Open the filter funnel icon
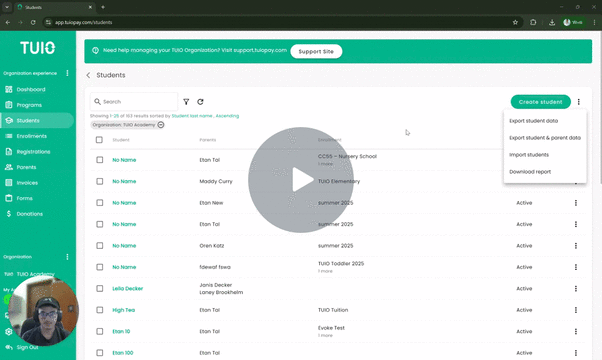Viewport: 602px width, 360px height. tap(186, 102)
